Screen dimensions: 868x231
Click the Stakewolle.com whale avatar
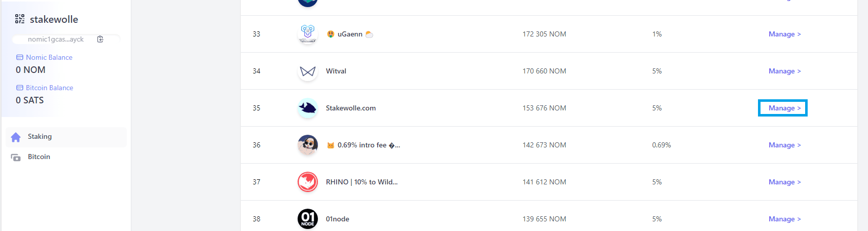[x=308, y=108]
